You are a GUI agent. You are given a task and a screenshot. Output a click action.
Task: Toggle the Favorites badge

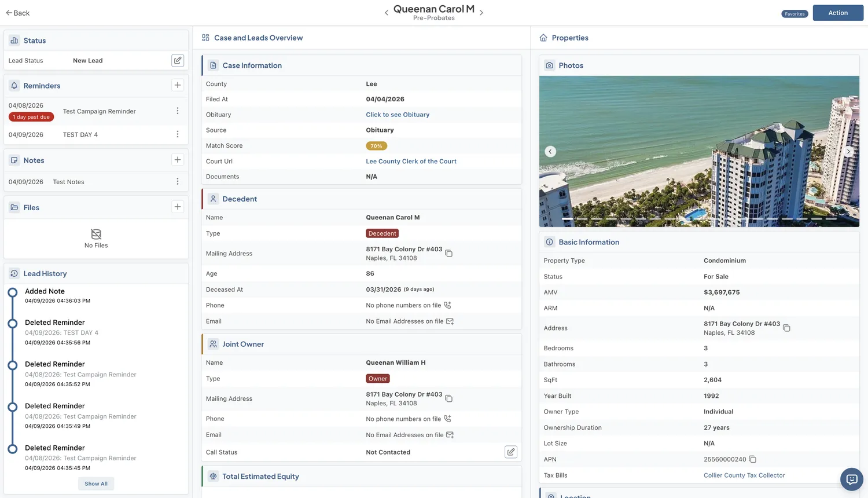pyautogui.click(x=795, y=13)
